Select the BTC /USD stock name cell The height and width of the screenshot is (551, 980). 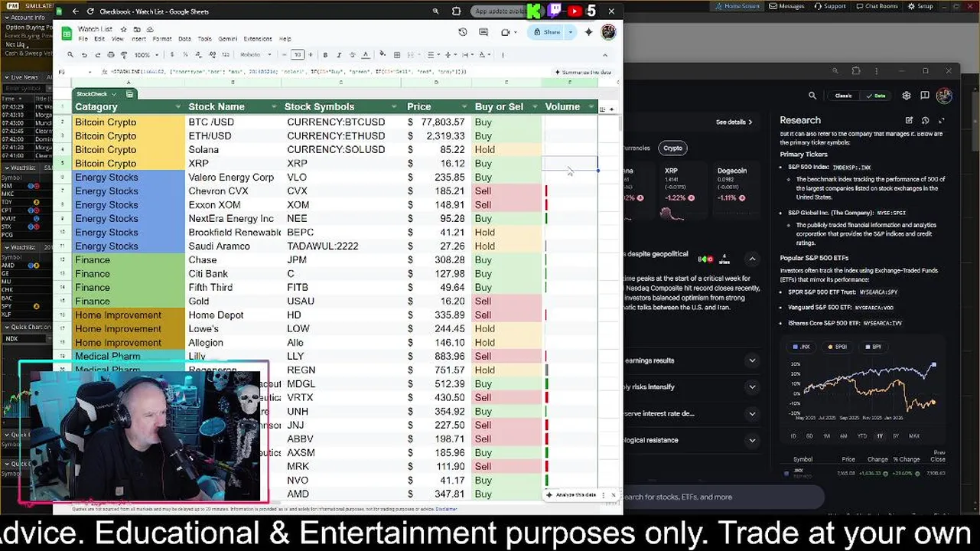[x=234, y=122]
